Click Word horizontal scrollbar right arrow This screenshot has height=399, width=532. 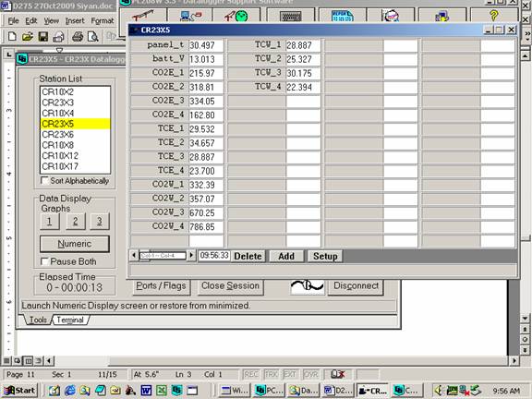[x=514, y=360]
